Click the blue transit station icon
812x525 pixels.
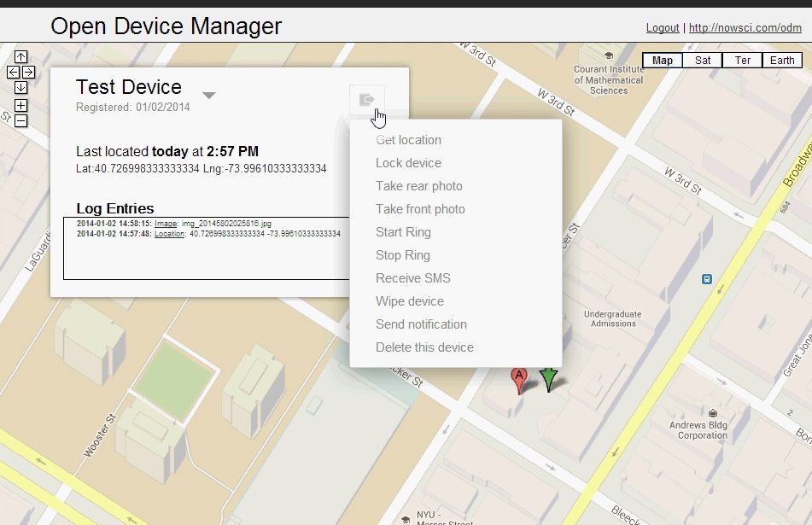[707, 279]
